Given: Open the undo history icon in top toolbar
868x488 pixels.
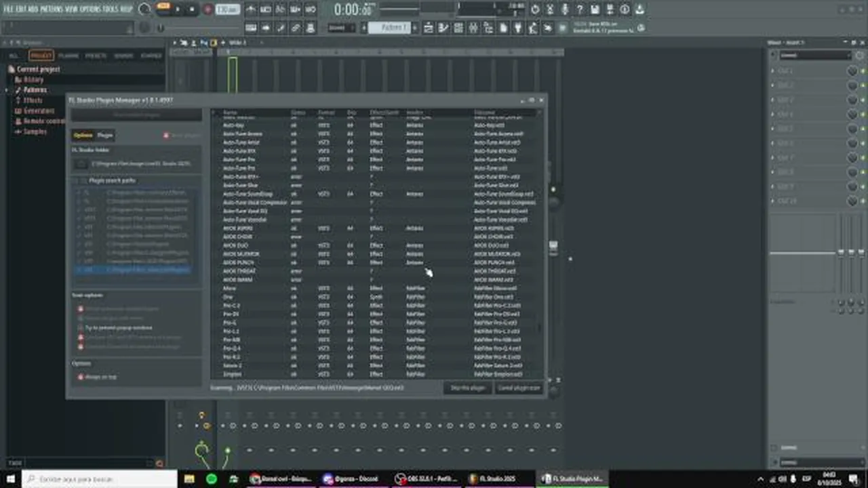Looking at the screenshot, I should coord(536,9).
